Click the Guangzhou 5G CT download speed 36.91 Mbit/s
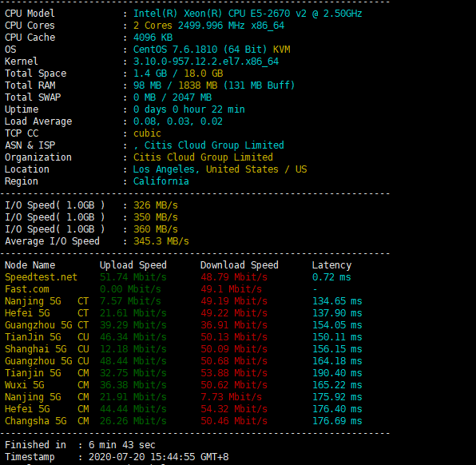Image resolution: width=476 pixels, height=465 pixels. pyautogui.click(x=234, y=325)
